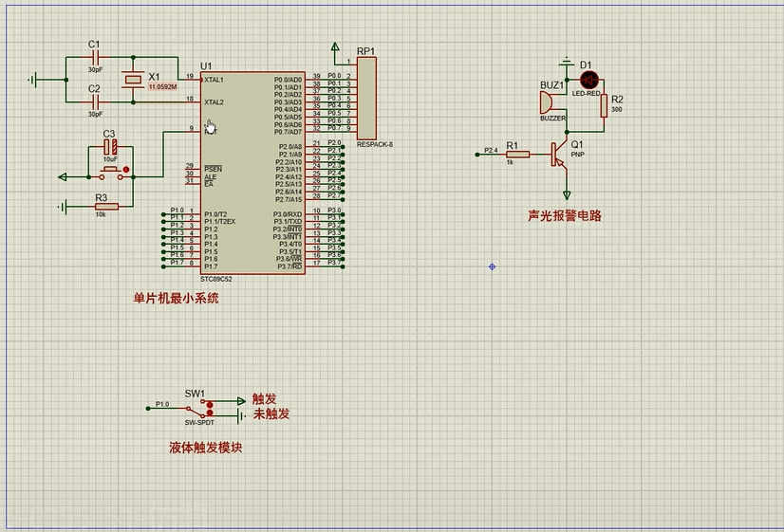Click the 触发 label beside SW1
This screenshot has height=532, width=784.
tap(264, 399)
